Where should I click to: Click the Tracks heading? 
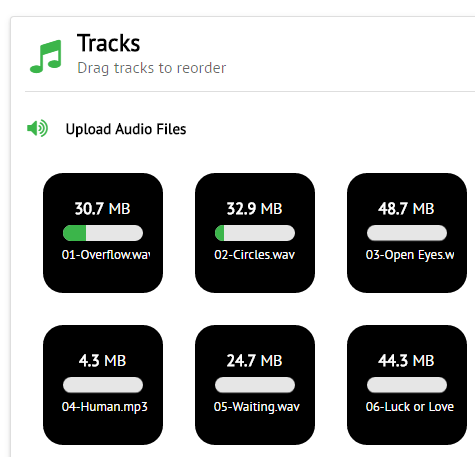click(x=109, y=43)
